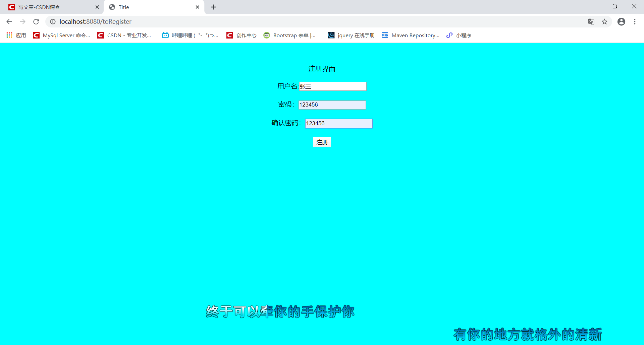Open the 应用 apps bookmark

[16, 35]
